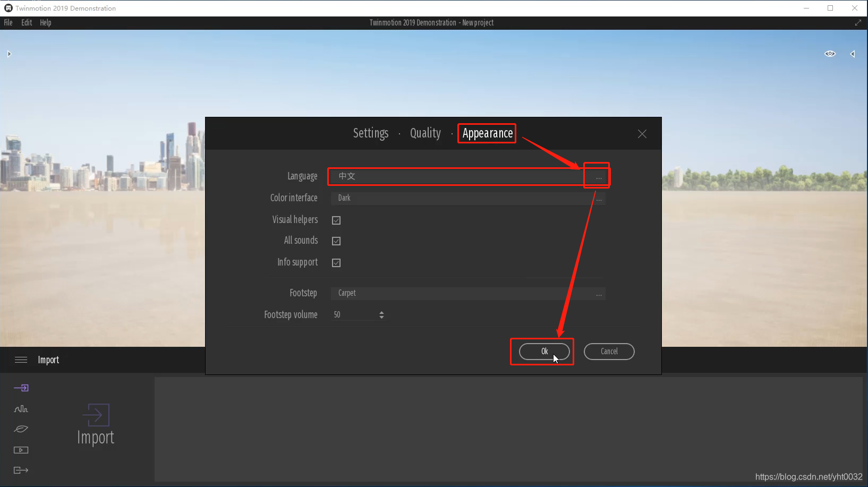Image resolution: width=868 pixels, height=487 pixels.
Task: Expand right panel with arrow icon
Action: pos(853,54)
